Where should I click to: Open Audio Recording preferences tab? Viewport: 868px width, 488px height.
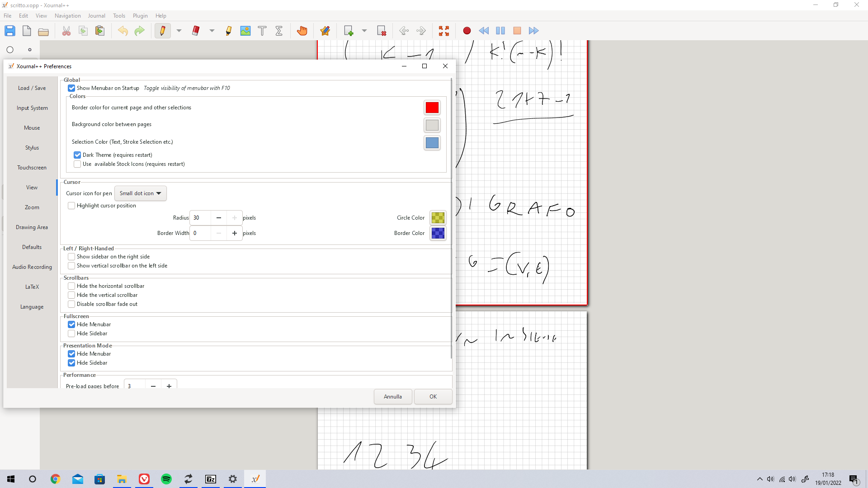click(x=32, y=267)
